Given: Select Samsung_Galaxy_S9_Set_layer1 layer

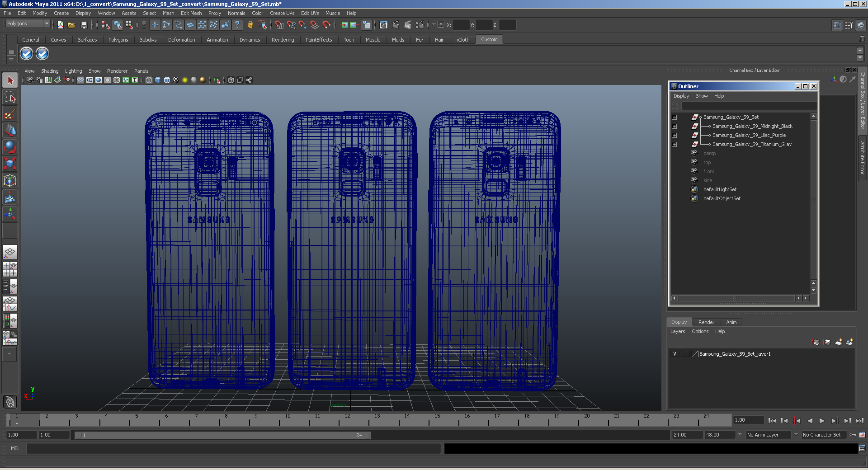Looking at the screenshot, I should click(x=735, y=354).
